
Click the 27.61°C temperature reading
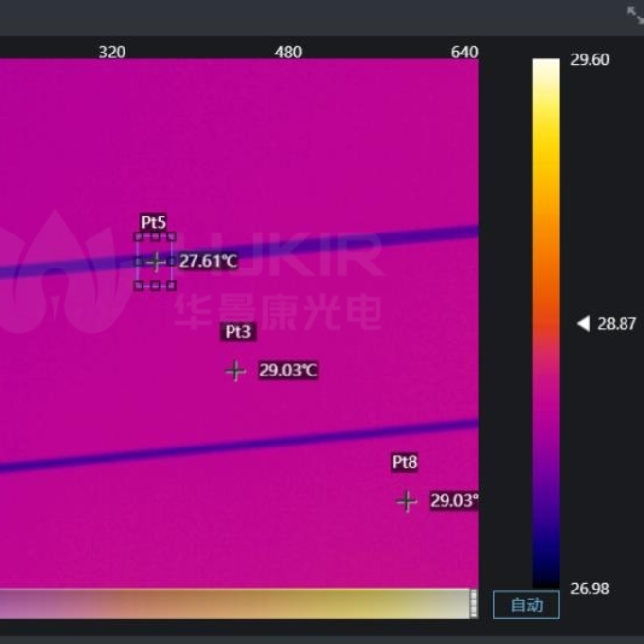208,261
